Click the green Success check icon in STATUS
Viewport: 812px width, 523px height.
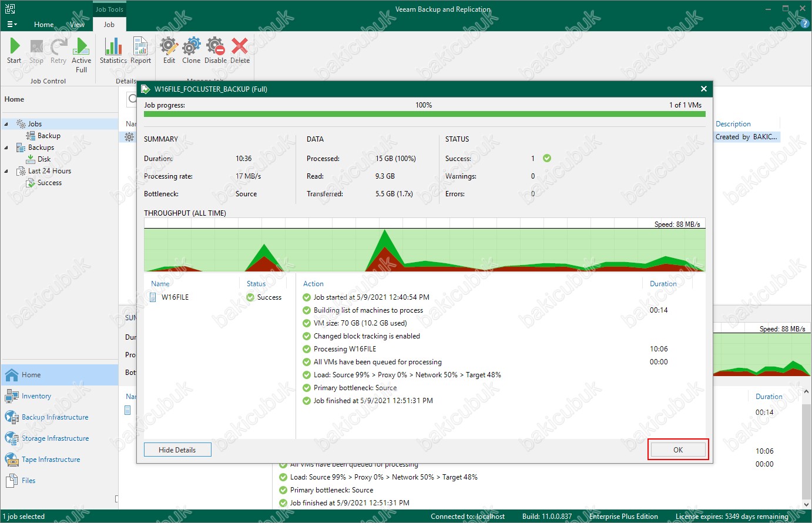[x=547, y=158]
